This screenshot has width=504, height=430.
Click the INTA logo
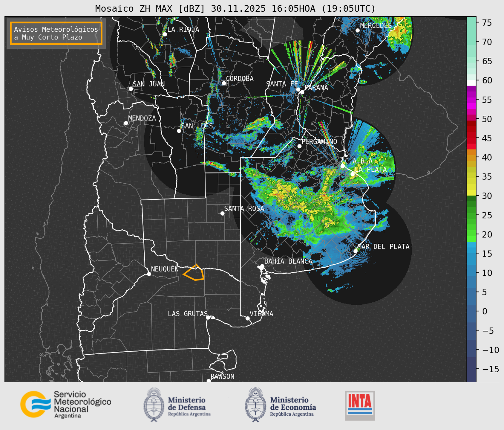click(360, 405)
